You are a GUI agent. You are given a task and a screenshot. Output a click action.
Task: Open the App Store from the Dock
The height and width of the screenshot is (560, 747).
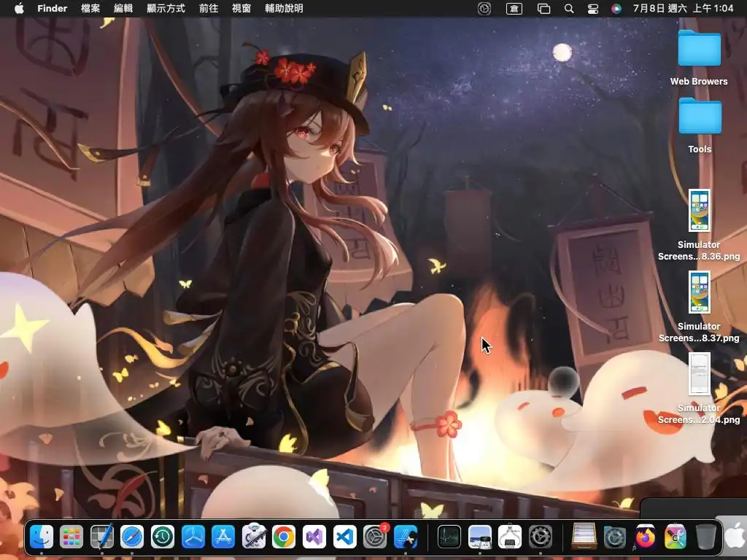pyautogui.click(x=223, y=537)
